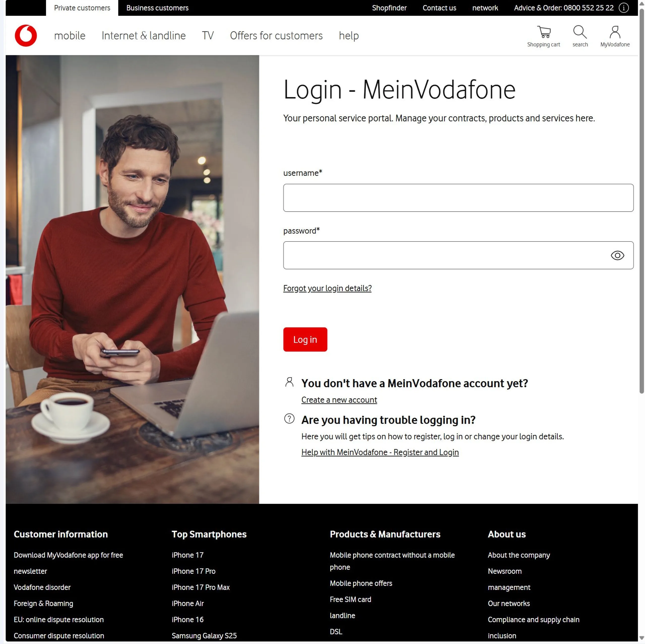Expand the TV navigation menu

pyautogui.click(x=208, y=35)
